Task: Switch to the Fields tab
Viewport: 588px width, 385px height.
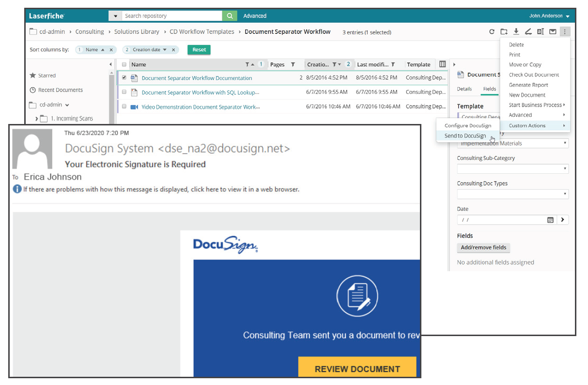Action: (x=489, y=89)
